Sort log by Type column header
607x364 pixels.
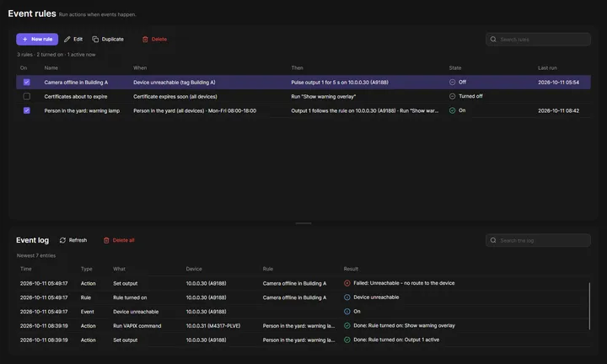(86, 269)
